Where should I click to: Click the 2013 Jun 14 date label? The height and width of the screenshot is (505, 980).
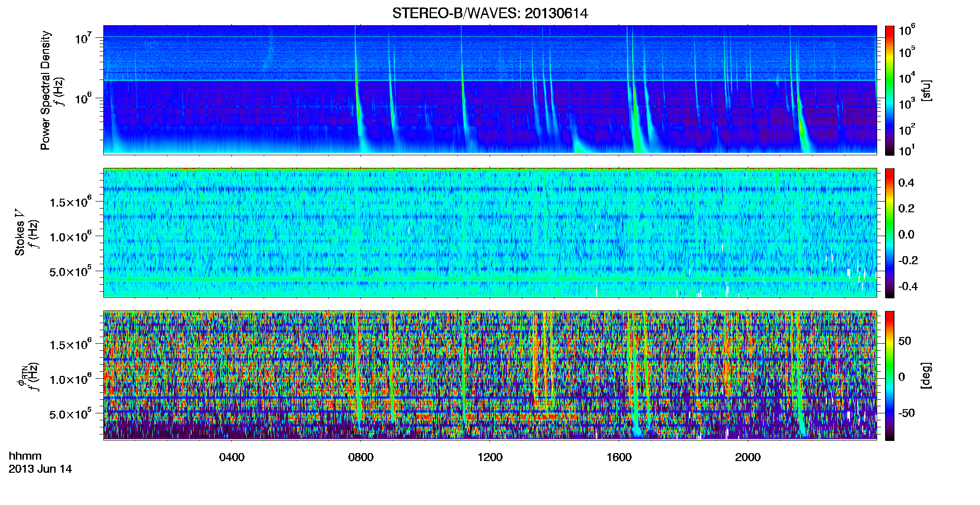tap(40, 469)
